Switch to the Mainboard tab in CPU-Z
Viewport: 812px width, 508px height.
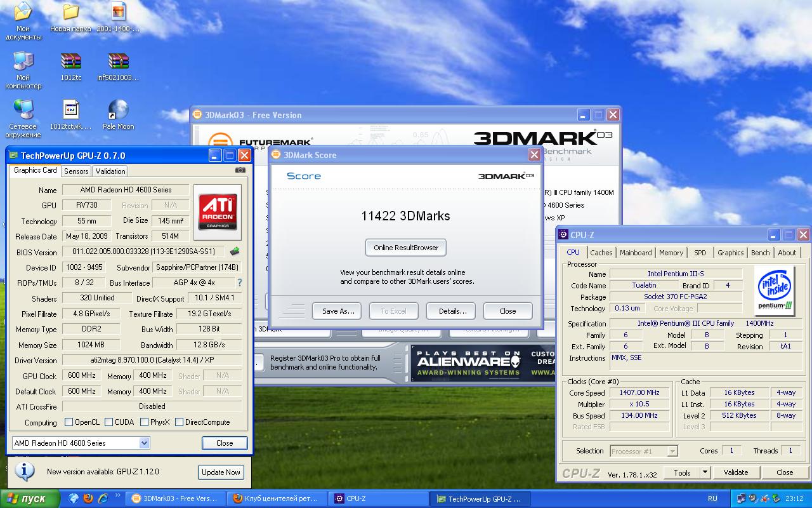click(636, 253)
